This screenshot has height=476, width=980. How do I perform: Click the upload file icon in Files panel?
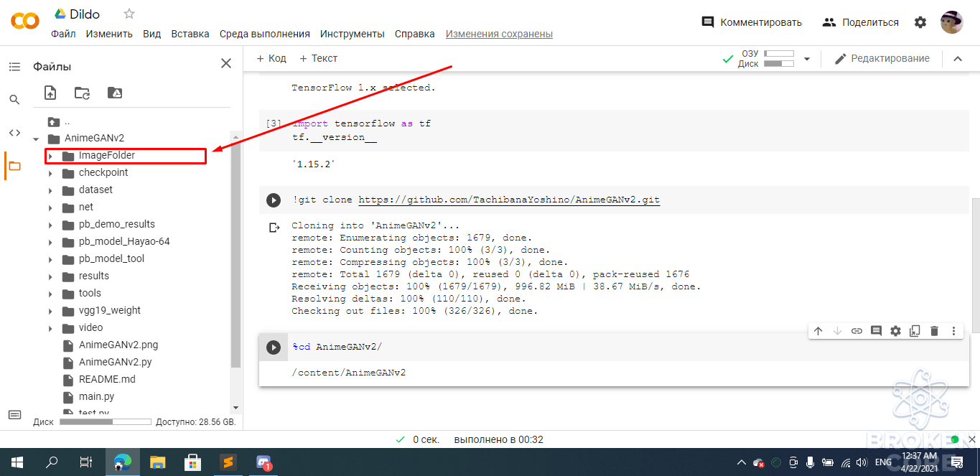(50, 93)
